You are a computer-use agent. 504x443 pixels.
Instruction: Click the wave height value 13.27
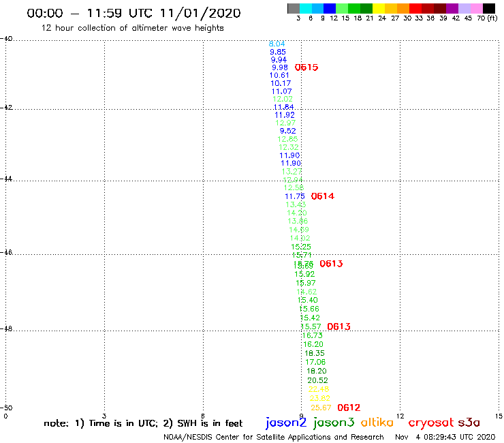292,172
